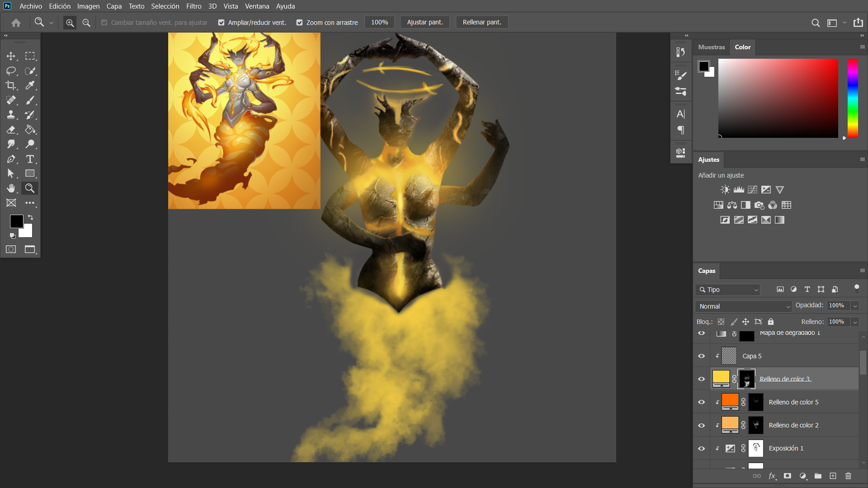Select the Dodge tool

(30, 144)
